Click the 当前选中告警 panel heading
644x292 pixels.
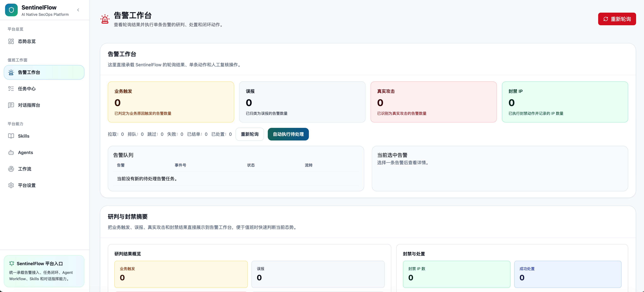tap(392, 155)
